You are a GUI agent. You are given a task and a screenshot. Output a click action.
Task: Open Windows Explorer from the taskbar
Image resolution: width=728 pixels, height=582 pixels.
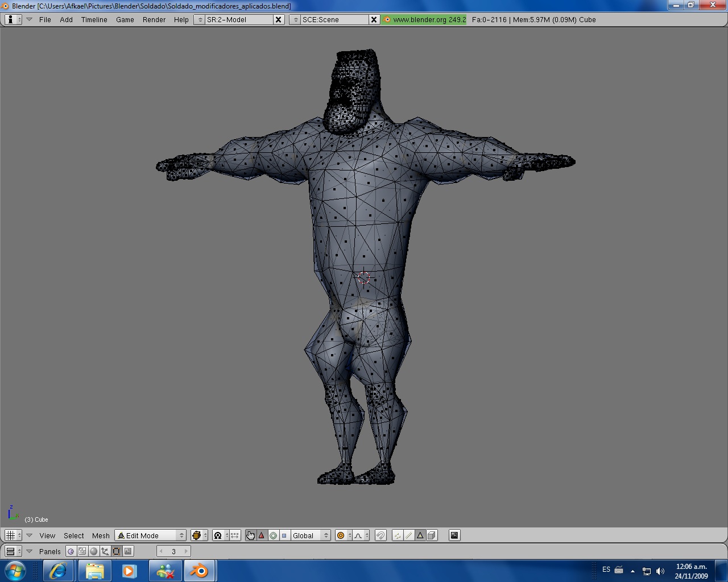tap(94, 571)
